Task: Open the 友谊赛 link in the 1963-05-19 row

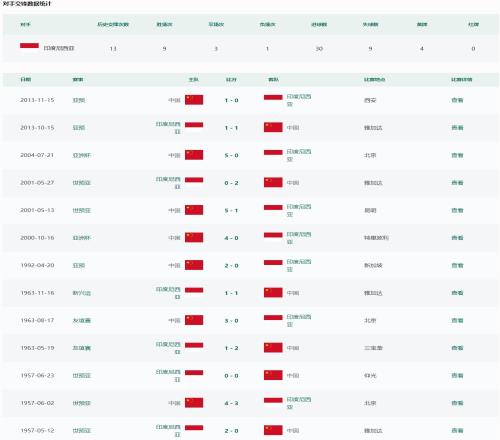Action: click(x=82, y=348)
